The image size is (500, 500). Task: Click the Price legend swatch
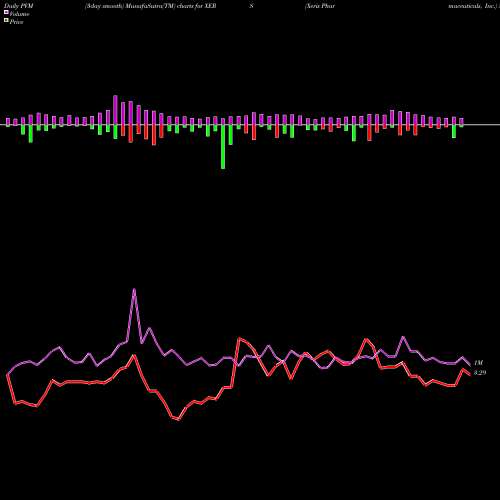point(6,20)
